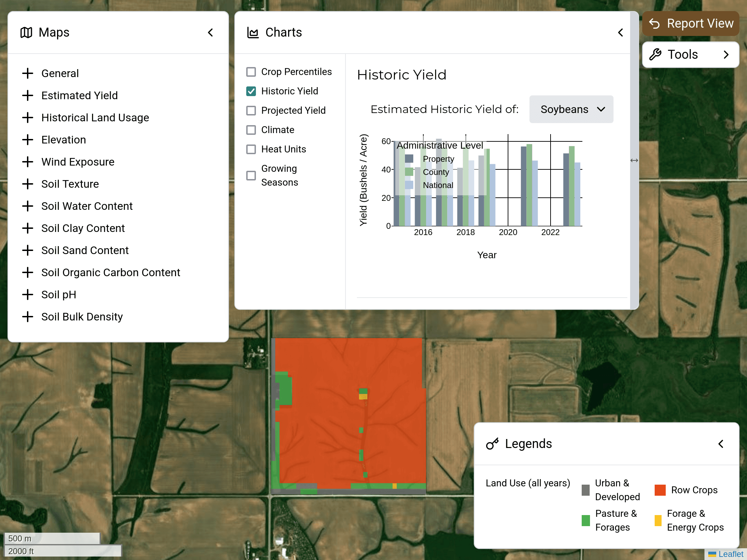Image resolution: width=747 pixels, height=560 pixels.
Task: Open the Soil Water Content group
Action: click(x=87, y=206)
